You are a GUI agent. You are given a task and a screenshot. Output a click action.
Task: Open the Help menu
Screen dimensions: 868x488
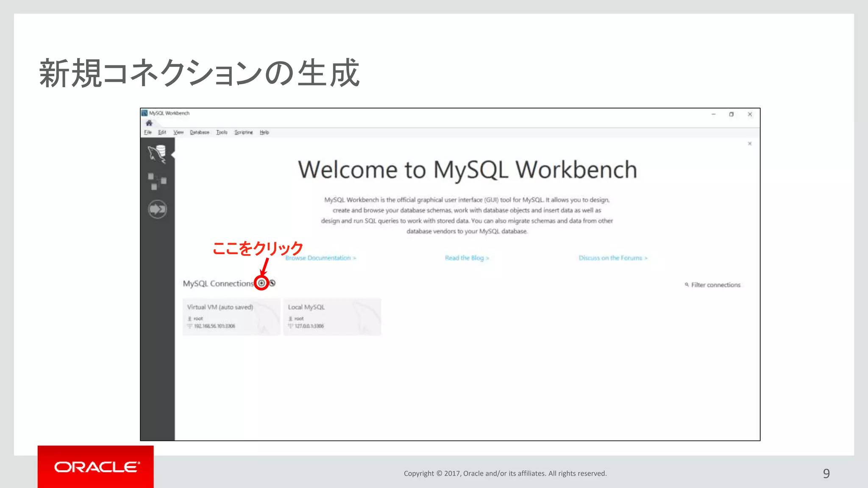tap(264, 132)
